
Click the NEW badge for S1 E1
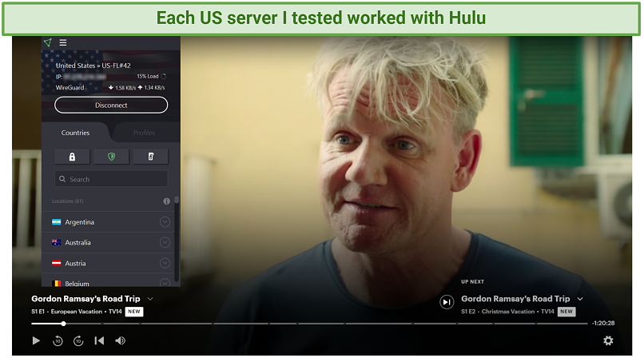click(134, 312)
